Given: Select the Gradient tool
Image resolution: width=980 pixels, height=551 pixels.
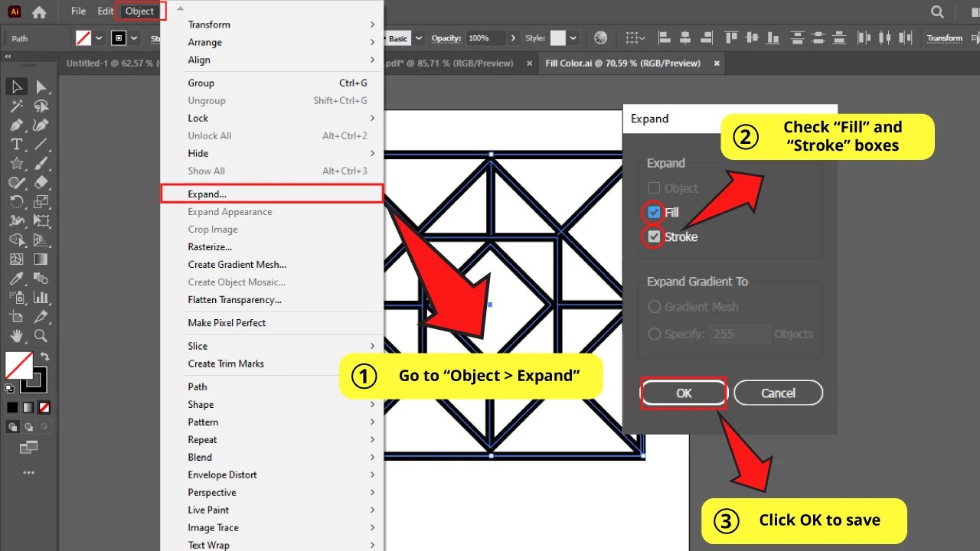Looking at the screenshot, I should click(40, 259).
